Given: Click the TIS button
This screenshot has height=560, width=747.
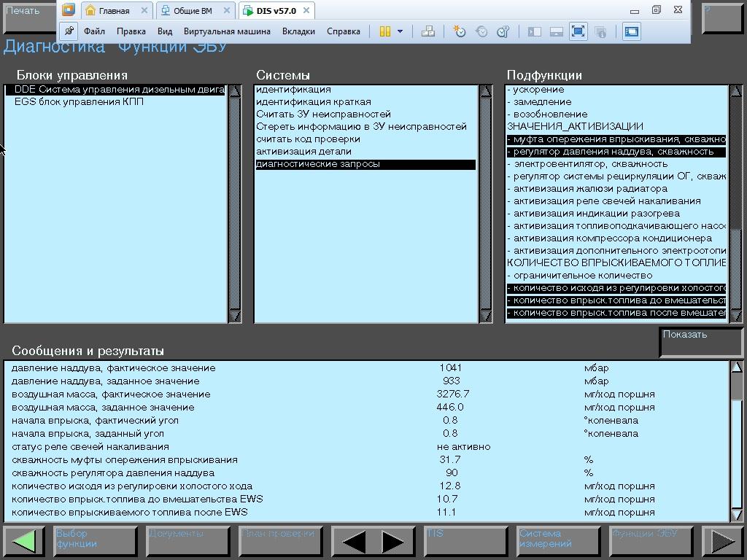Looking at the screenshot, I should 465,541.
